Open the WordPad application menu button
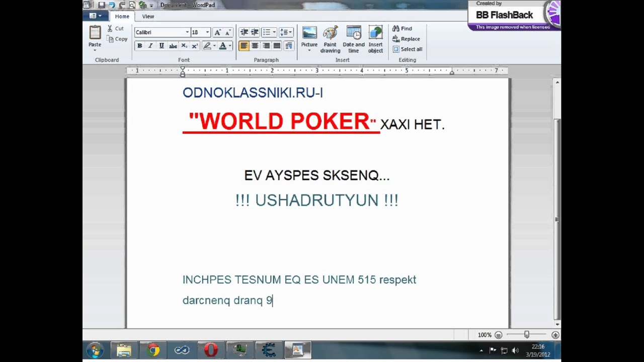This screenshot has width=644, height=362. coord(95,16)
